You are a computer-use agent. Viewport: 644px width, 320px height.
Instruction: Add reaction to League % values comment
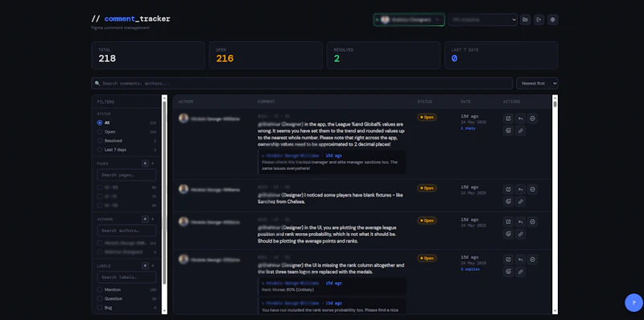(x=508, y=131)
